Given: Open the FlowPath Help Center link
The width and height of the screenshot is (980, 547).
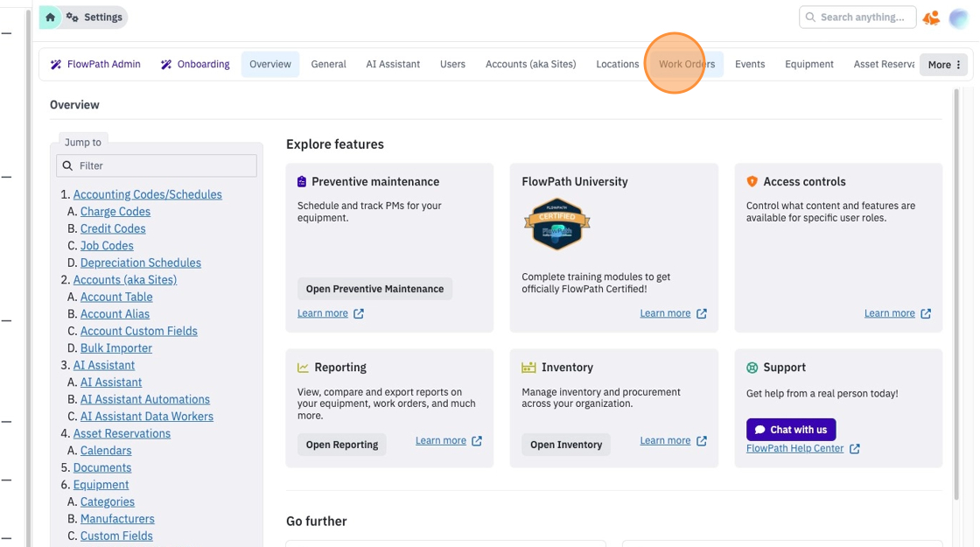Looking at the screenshot, I should (x=795, y=449).
